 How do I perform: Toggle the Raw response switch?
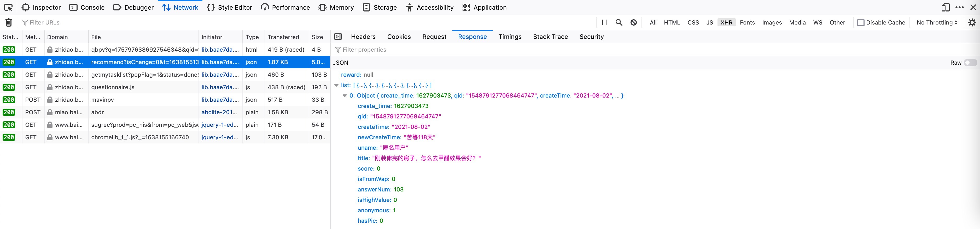pyautogui.click(x=970, y=63)
